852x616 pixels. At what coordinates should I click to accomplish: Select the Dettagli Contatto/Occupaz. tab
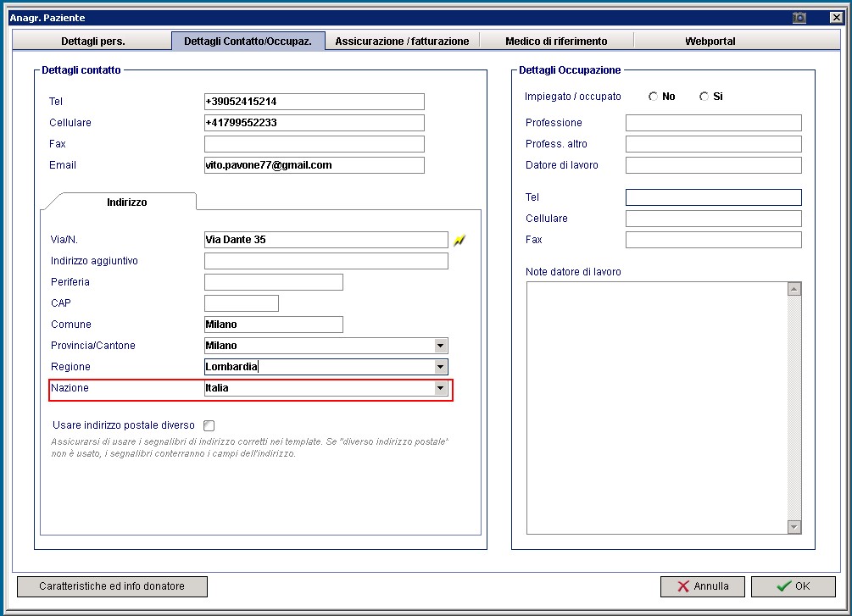pyautogui.click(x=248, y=41)
